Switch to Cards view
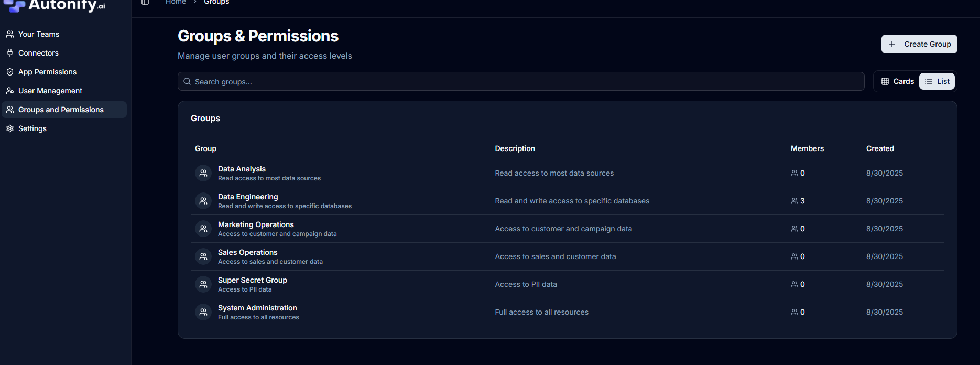 click(897, 81)
